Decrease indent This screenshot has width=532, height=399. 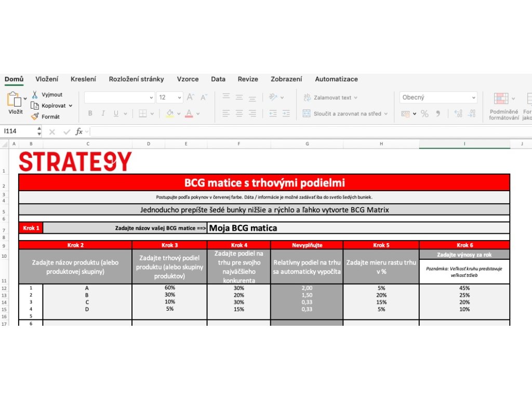[273, 113]
